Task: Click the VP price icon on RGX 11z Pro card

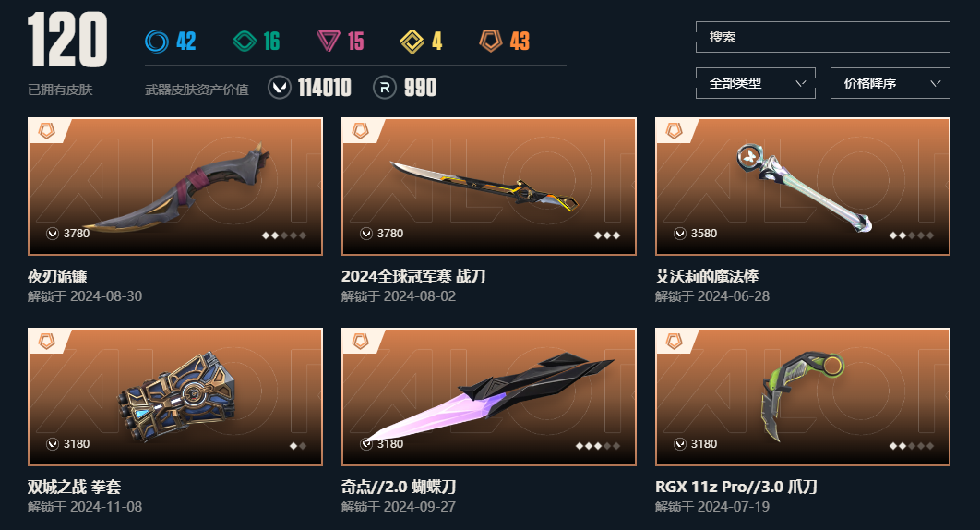Action: point(680,443)
